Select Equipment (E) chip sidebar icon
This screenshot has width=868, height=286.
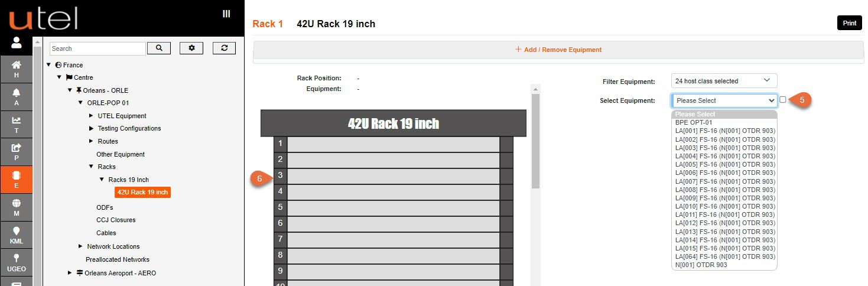click(16, 180)
